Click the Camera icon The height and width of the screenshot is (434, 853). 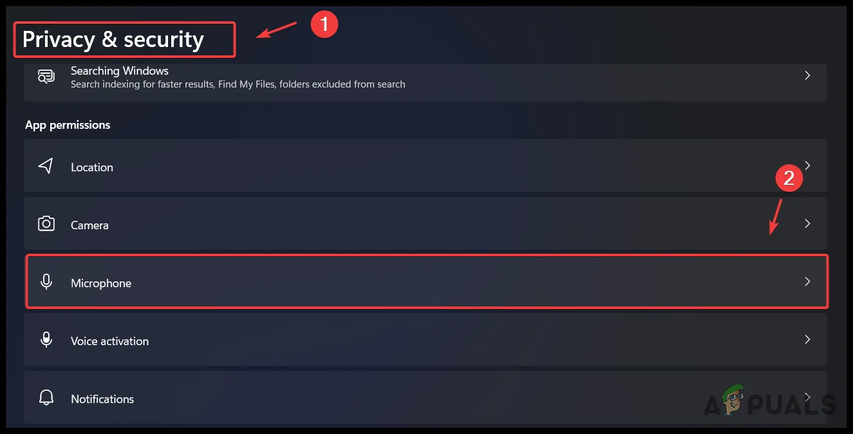(46, 224)
